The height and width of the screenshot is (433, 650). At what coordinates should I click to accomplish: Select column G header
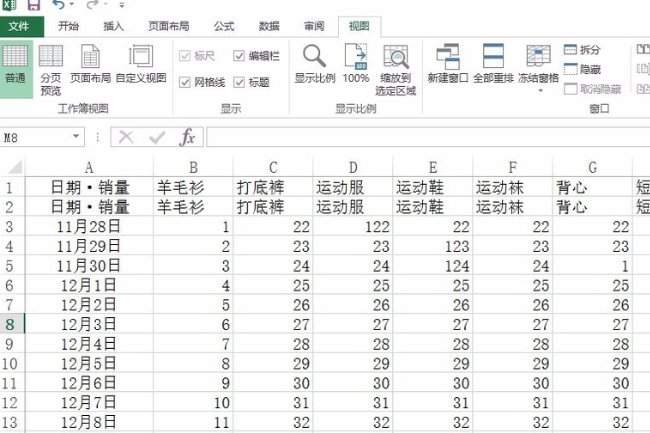(592, 167)
